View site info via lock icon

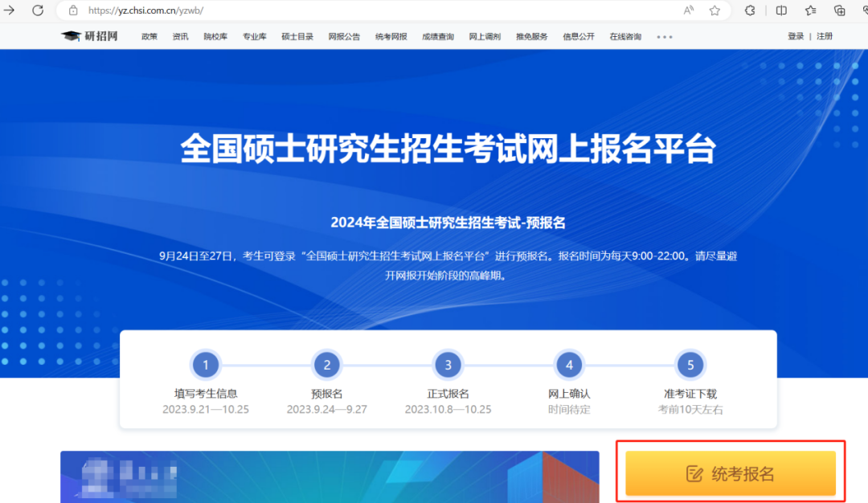click(x=73, y=10)
